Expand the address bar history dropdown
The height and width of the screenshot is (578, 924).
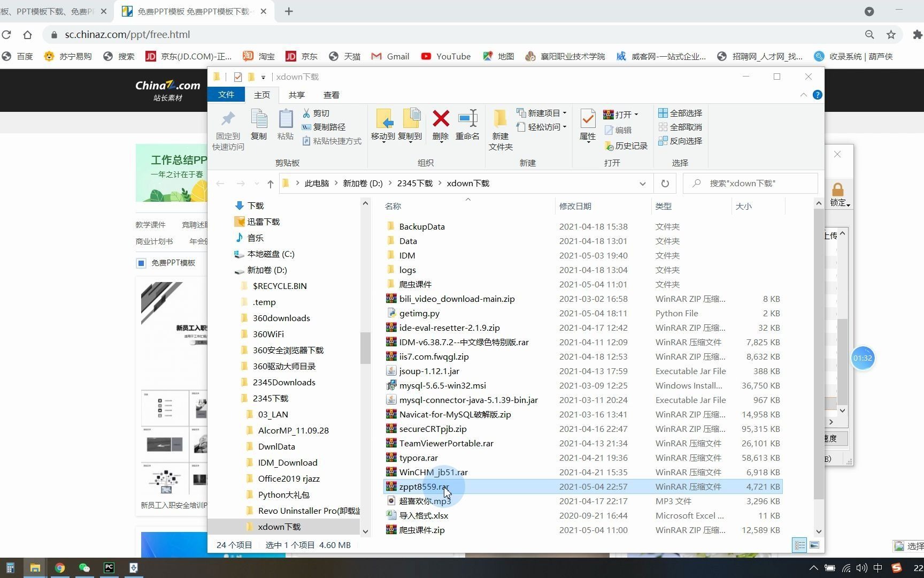coord(642,184)
